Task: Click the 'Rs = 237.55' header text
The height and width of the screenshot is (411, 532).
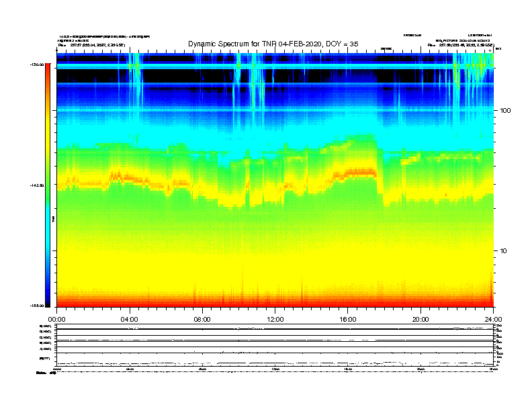Action: [461, 45]
